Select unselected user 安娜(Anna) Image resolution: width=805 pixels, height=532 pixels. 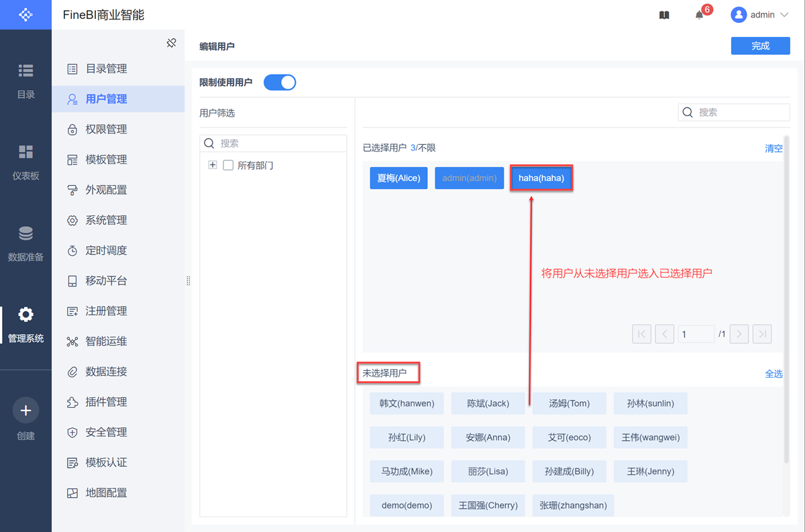tap(488, 437)
